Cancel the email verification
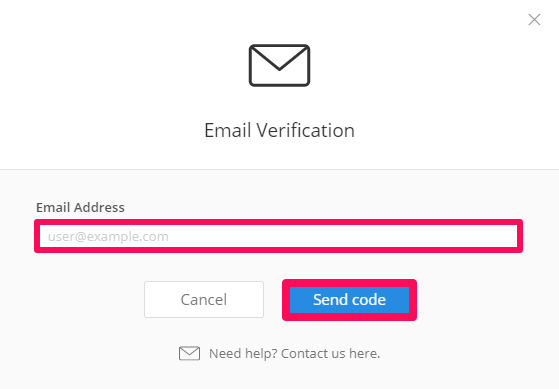Screen dimensions: 559x389 (204, 300)
